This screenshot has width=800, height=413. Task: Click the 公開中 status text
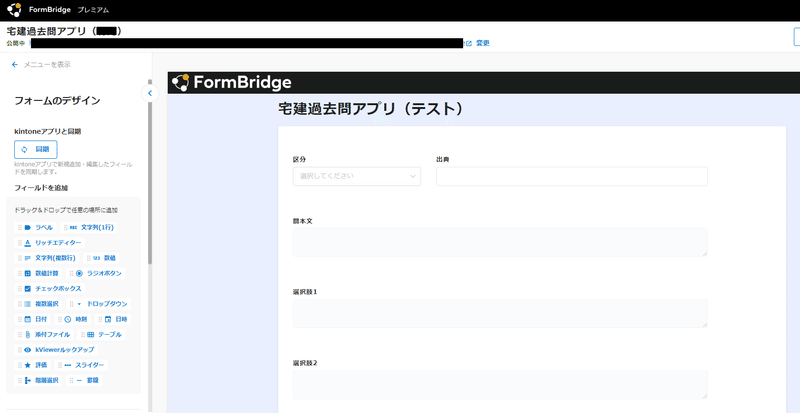[15, 43]
